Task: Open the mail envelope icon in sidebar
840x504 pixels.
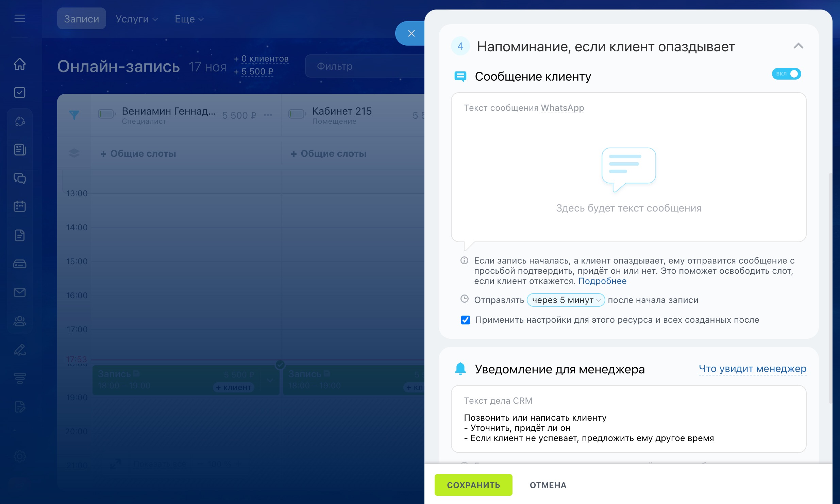Action: tap(20, 292)
